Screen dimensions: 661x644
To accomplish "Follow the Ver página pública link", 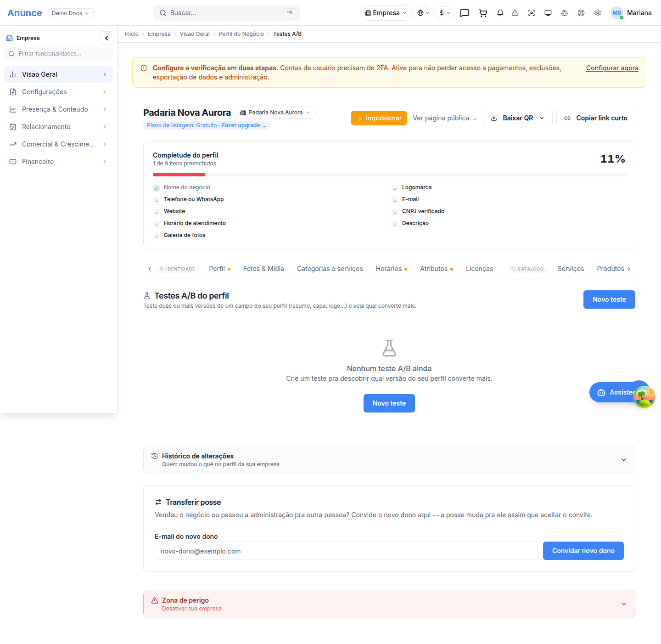I will (x=444, y=118).
